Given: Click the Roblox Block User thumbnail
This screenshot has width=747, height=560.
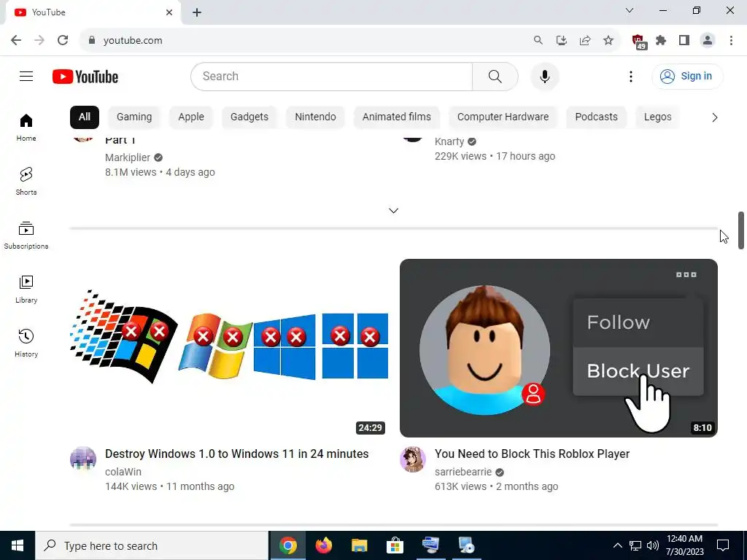Looking at the screenshot, I should point(558,348).
